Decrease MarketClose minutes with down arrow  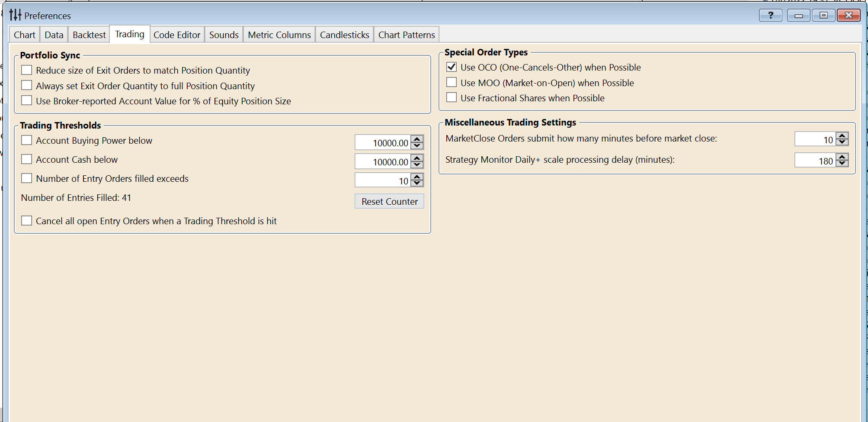point(842,142)
